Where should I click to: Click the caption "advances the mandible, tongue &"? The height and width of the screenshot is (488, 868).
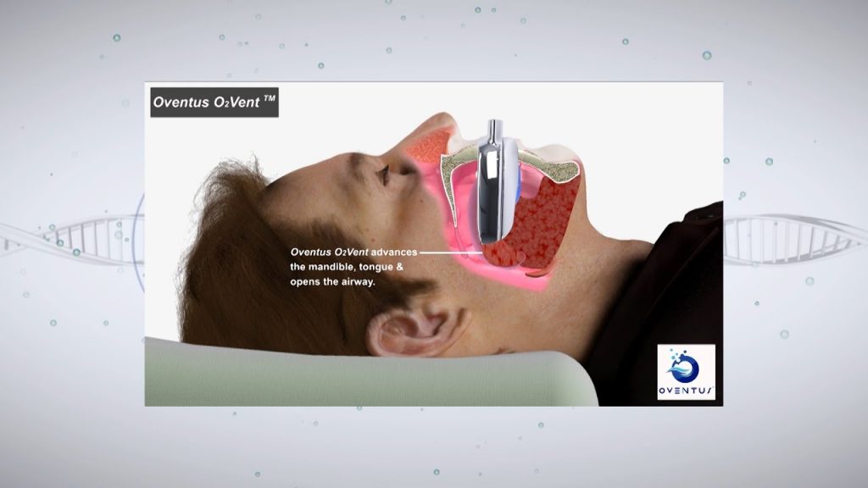point(353,259)
